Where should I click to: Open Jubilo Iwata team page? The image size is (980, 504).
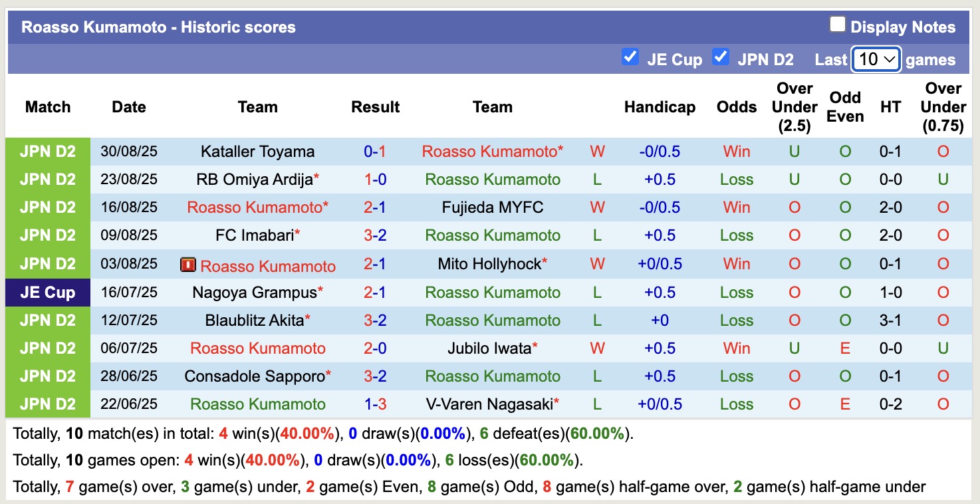[490, 348]
